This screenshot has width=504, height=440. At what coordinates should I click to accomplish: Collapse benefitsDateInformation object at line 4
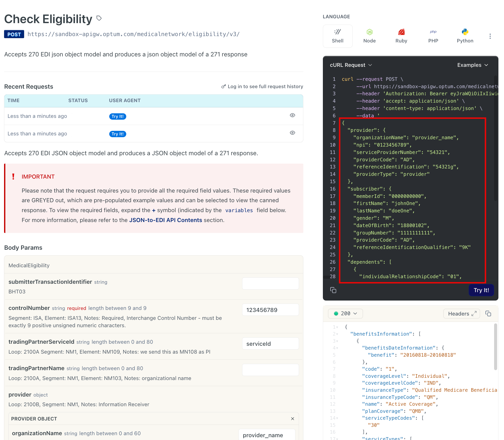coord(337,348)
